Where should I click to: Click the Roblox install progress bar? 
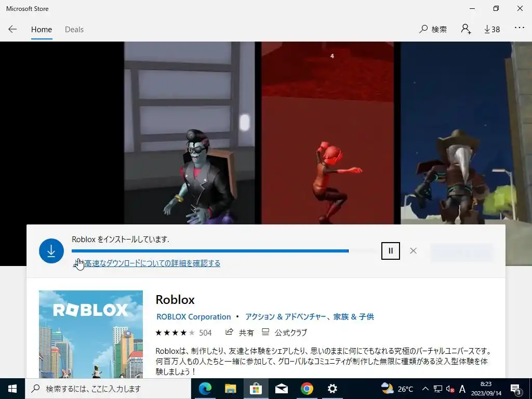pyautogui.click(x=225, y=251)
